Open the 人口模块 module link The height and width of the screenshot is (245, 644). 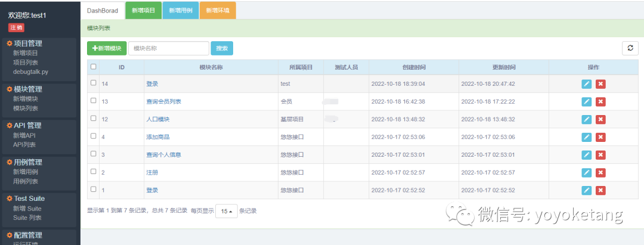[x=157, y=119]
